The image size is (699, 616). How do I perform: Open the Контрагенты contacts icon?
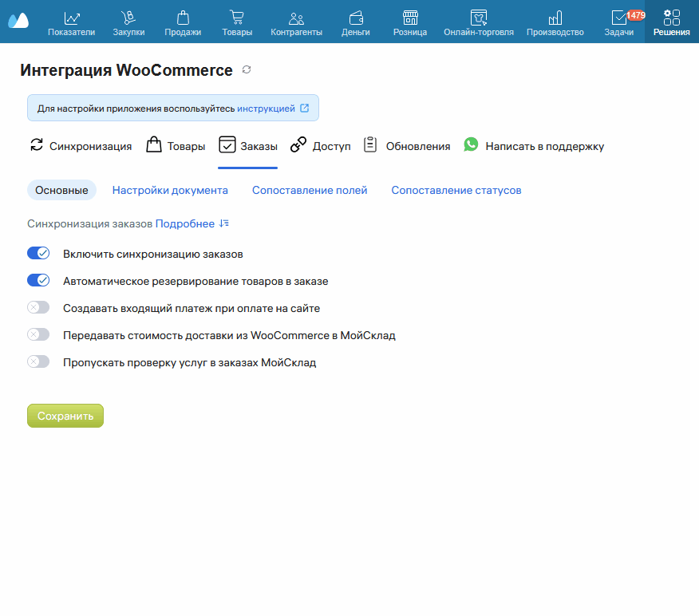tap(296, 18)
